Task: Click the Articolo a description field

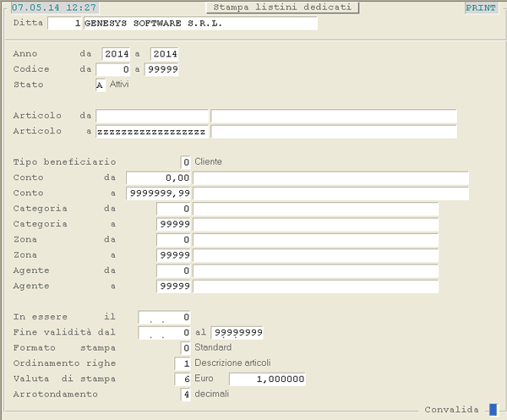Action: 334,132
